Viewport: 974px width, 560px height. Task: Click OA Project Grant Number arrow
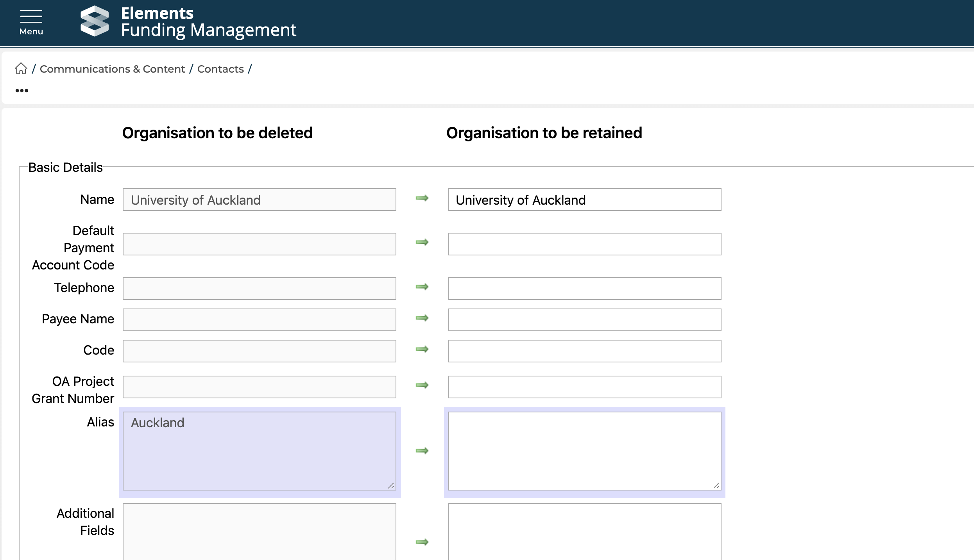point(422,385)
